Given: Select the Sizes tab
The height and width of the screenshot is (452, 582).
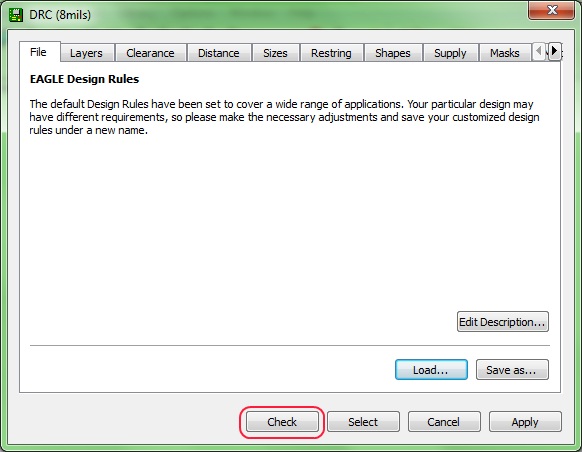Looking at the screenshot, I should pyautogui.click(x=275, y=53).
